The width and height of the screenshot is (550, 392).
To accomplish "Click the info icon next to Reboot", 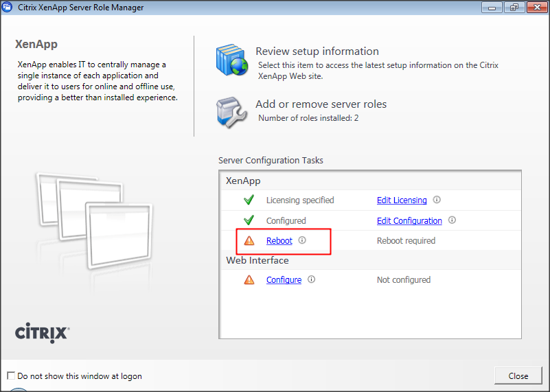I will [302, 241].
